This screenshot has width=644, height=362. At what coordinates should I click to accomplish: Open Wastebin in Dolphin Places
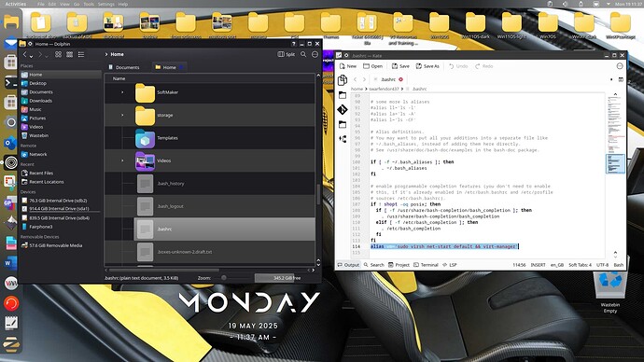[38, 135]
